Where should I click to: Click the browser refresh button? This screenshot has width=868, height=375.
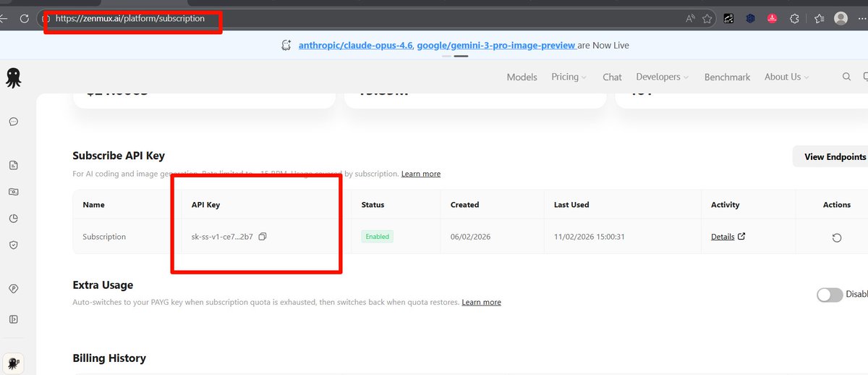[24, 19]
